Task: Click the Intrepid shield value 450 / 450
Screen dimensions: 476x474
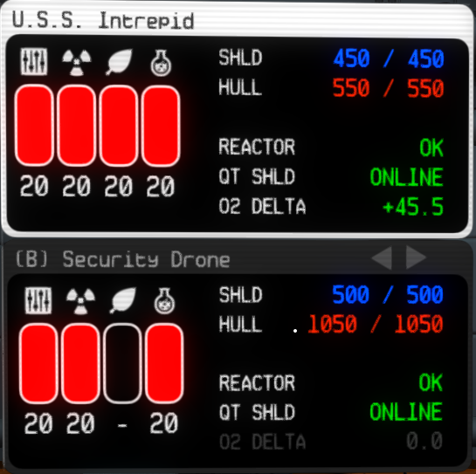Action: (389, 58)
